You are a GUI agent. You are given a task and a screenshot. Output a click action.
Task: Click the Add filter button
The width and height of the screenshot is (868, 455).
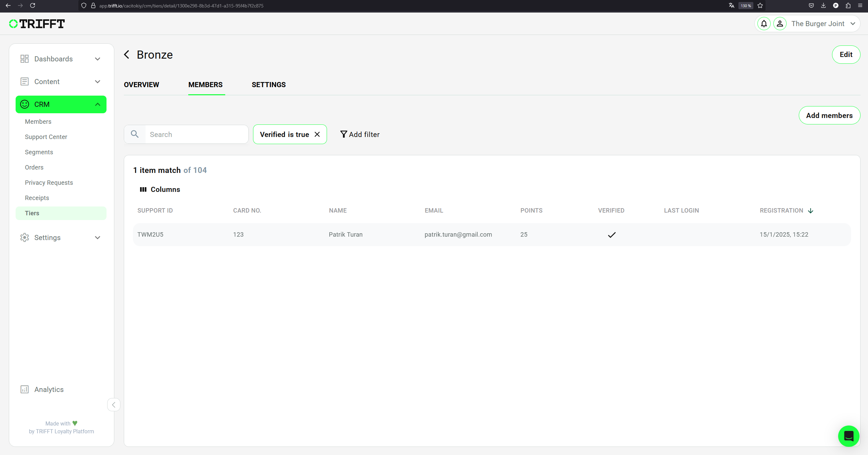[x=360, y=134]
